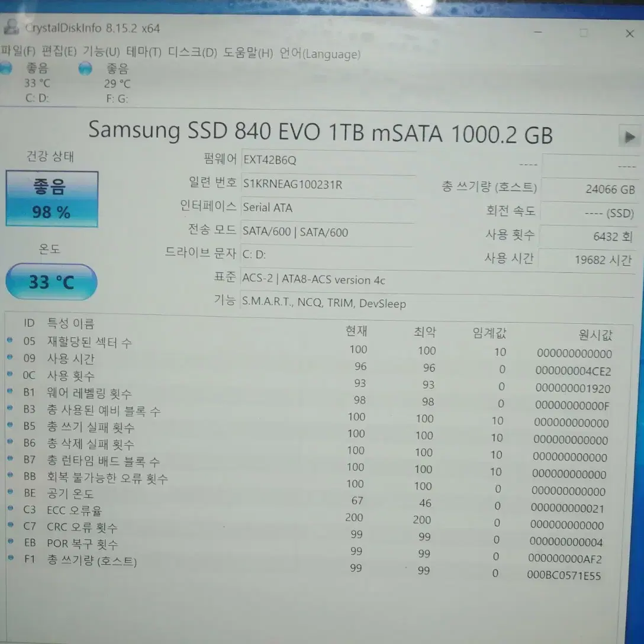Viewport: 644px width, 644px height.
Task: Click power on count 6432 회
Action: [x=587, y=237]
